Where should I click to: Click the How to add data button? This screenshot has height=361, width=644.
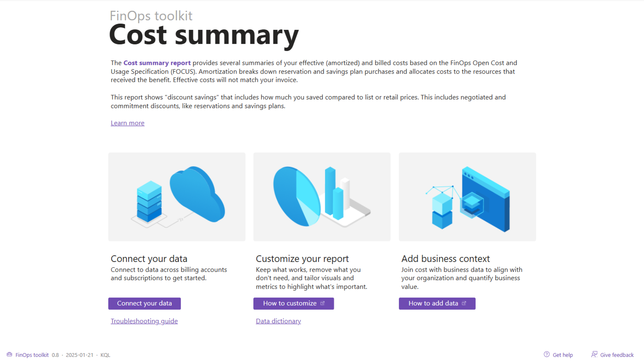[x=437, y=303]
